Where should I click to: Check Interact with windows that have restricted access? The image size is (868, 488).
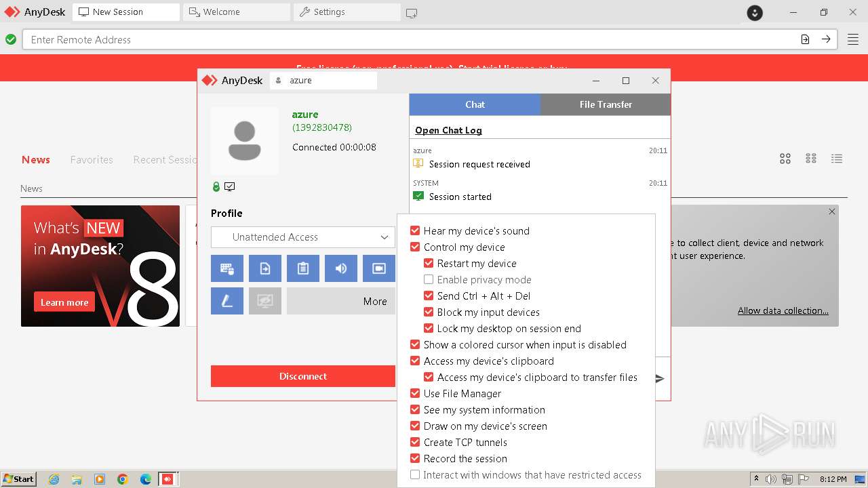415,474
